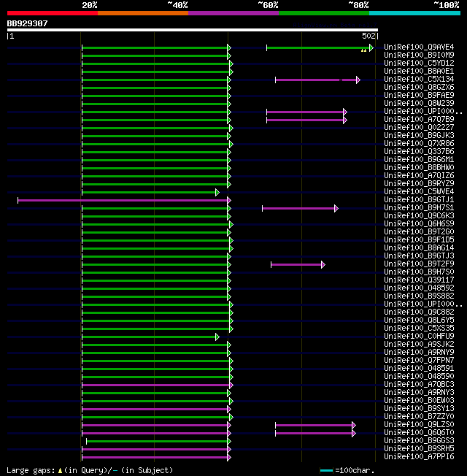The width and height of the screenshot is (467, 476).
Task: Open hit UniRef100_Q8GZX6
Action: 419,87
